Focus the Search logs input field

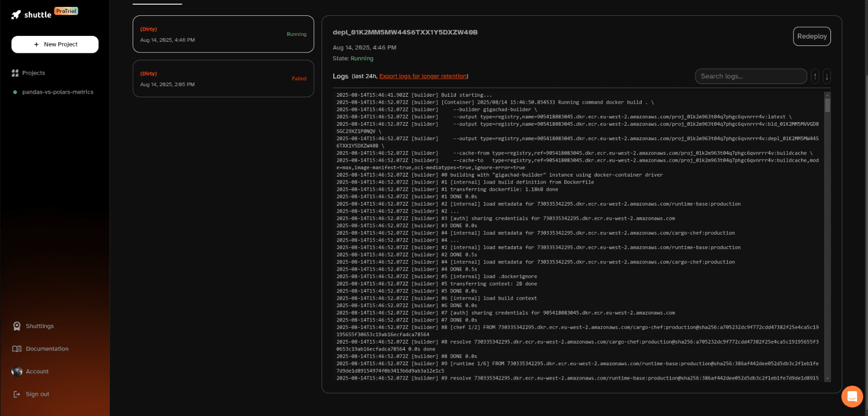coord(750,76)
